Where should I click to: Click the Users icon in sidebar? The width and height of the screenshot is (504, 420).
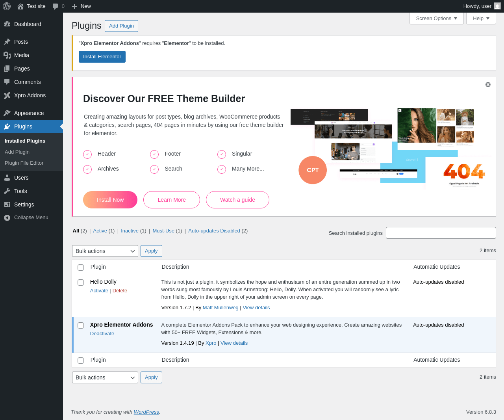pyautogui.click(x=7, y=178)
